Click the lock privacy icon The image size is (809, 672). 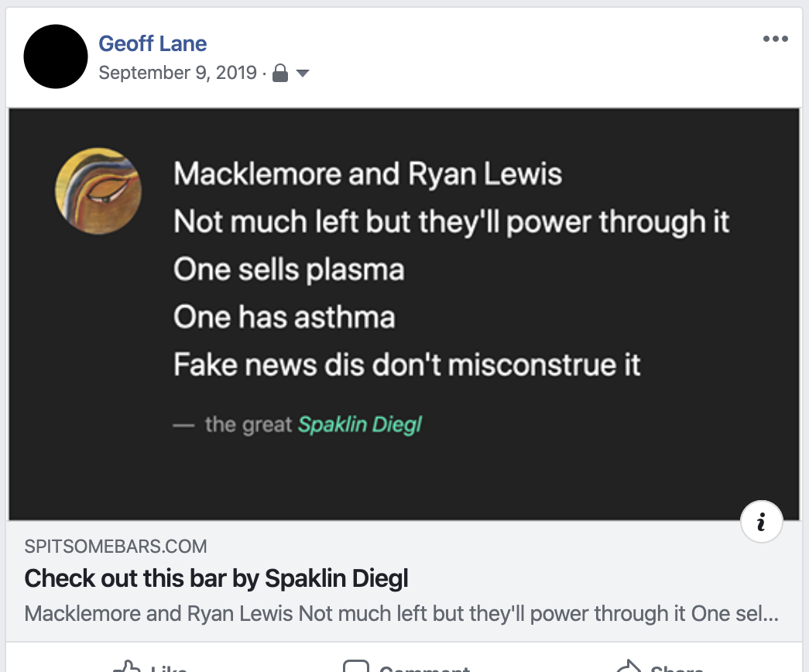click(281, 74)
